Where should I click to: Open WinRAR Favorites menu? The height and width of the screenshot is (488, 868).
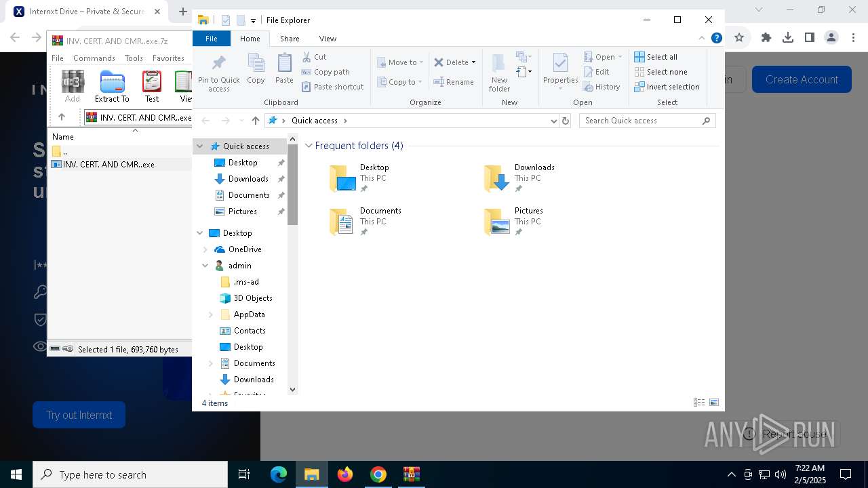pos(168,58)
